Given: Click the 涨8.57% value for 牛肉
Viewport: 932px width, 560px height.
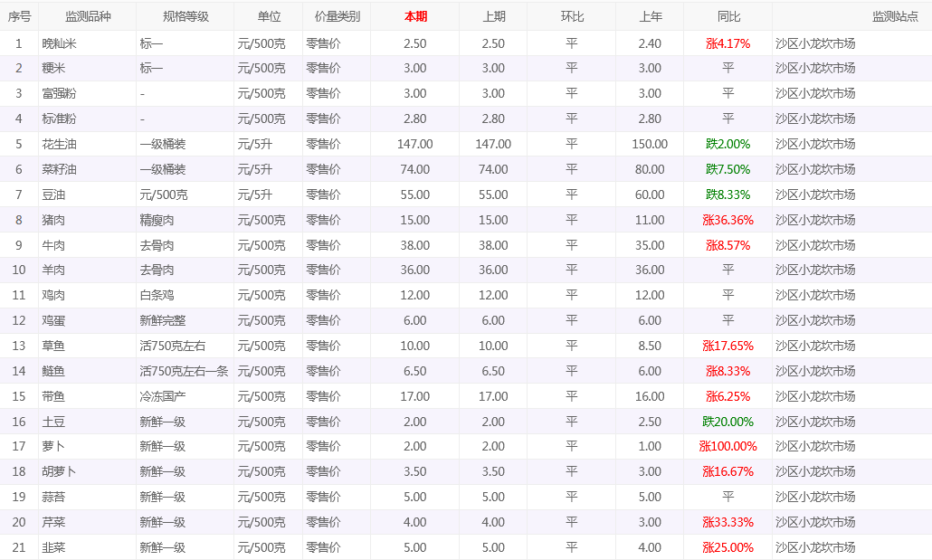Looking at the screenshot, I should click(728, 245).
